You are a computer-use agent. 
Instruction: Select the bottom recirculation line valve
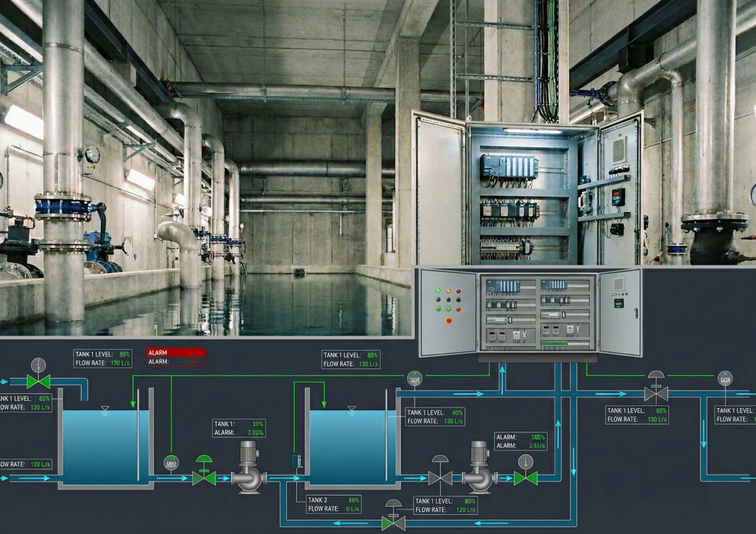(393, 522)
